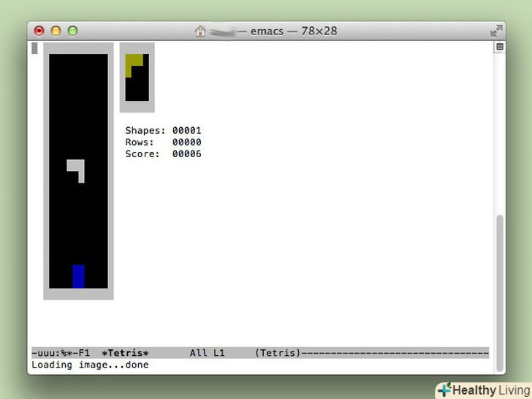Click the "emacs — 78×28" window title

[x=294, y=31]
